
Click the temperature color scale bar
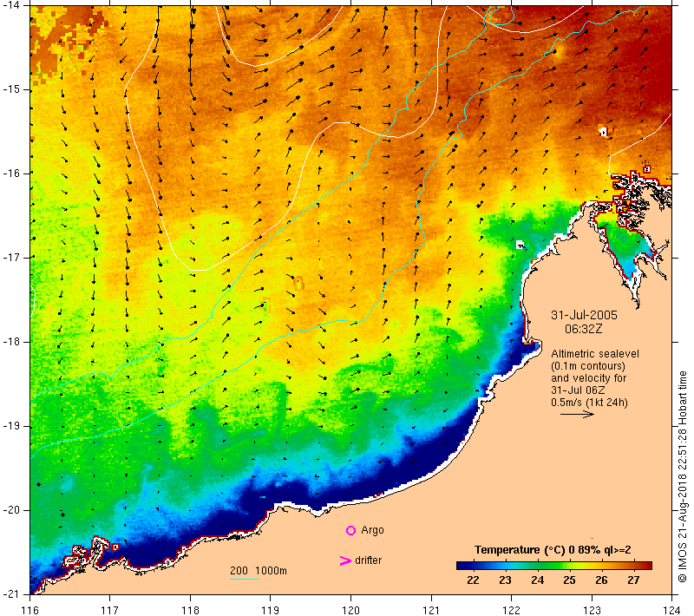click(554, 565)
